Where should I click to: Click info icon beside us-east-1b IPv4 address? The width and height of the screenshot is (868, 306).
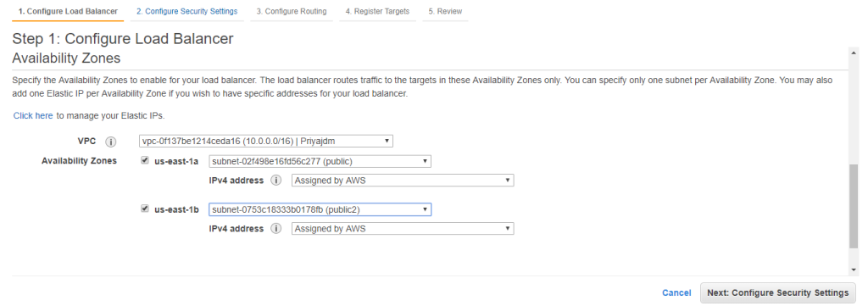tap(276, 229)
